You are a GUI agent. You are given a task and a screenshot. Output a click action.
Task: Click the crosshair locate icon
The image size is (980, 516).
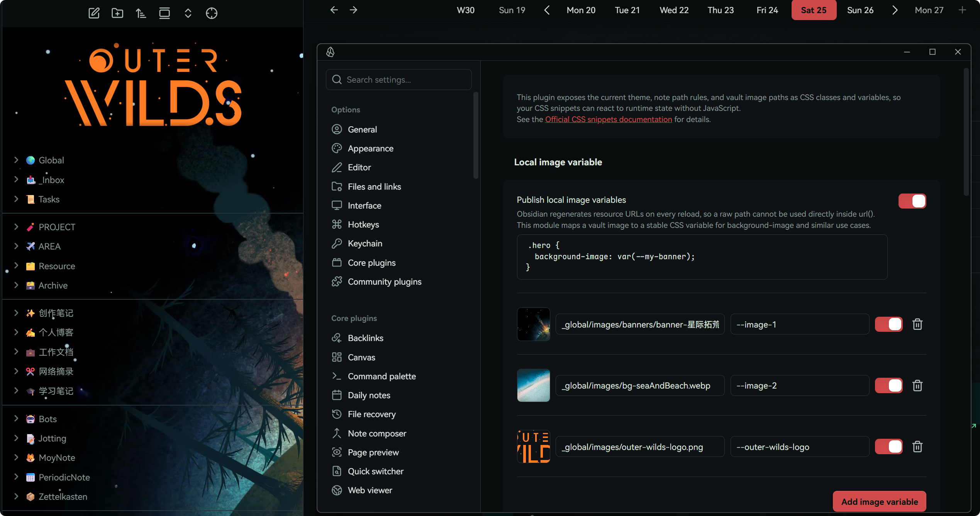(x=212, y=13)
